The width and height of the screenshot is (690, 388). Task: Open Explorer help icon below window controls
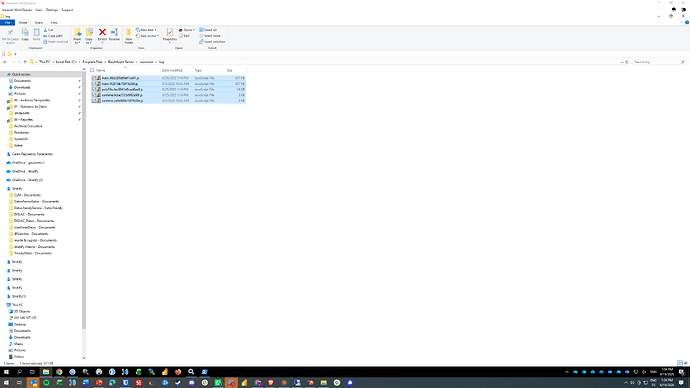point(686,22)
